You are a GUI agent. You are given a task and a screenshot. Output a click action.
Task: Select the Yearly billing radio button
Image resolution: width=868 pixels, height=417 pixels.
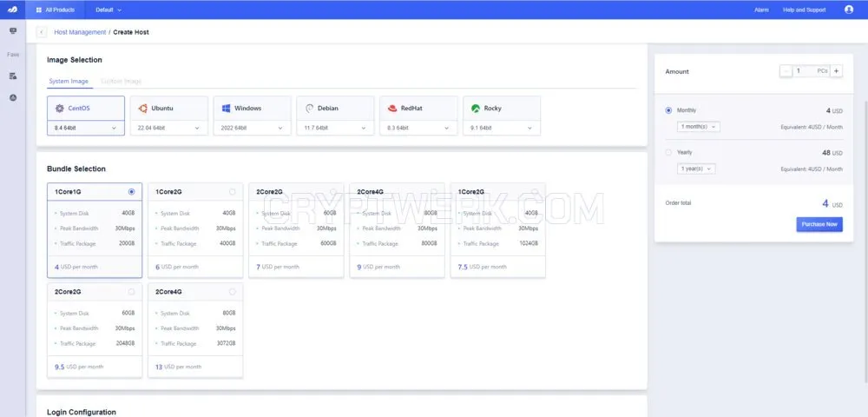click(x=668, y=152)
